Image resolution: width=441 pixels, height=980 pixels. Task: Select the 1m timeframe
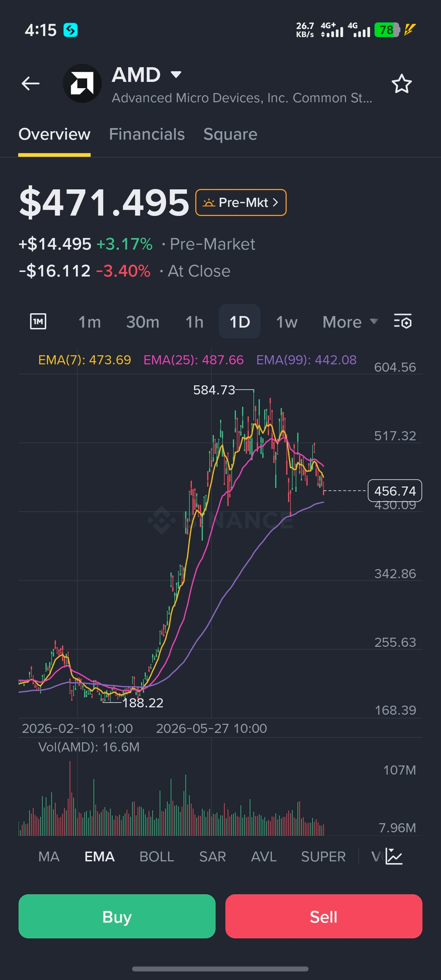click(x=89, y=322)
